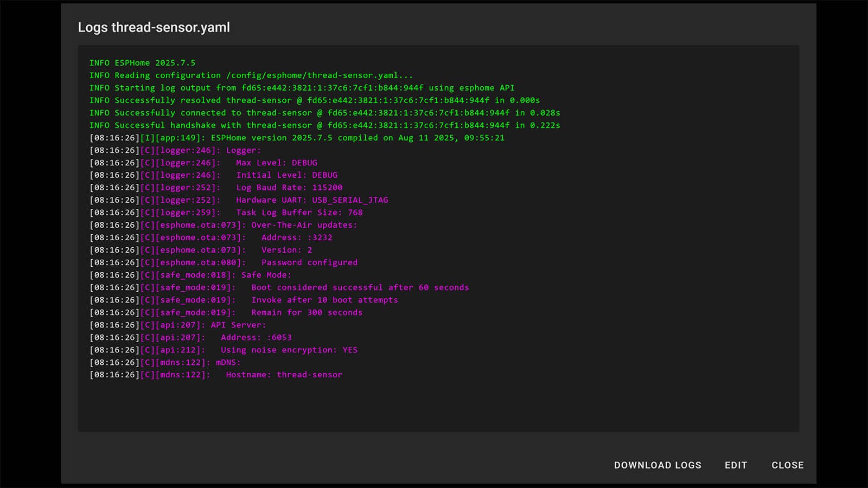Click the 'Reading configuration' log line
This screenshot has height=488, width=868.
point(251,75)
